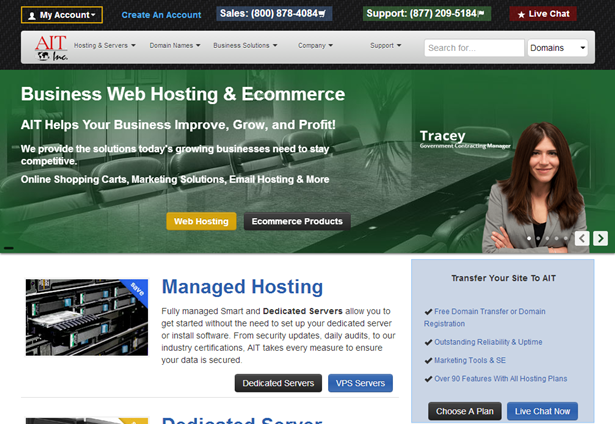Image resolution: width=615 pixels, height=424 pixels.
Task: Expand the Support menu
Action: 386,45
